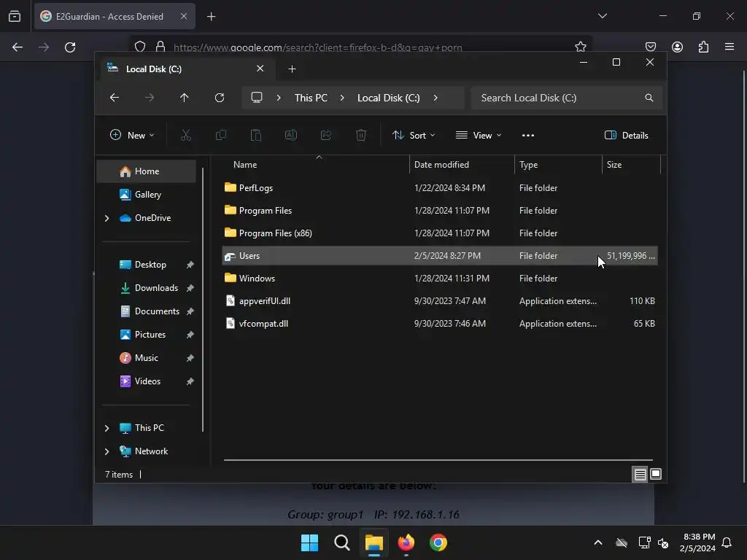Open Firefox account icon

coord(677,47)
